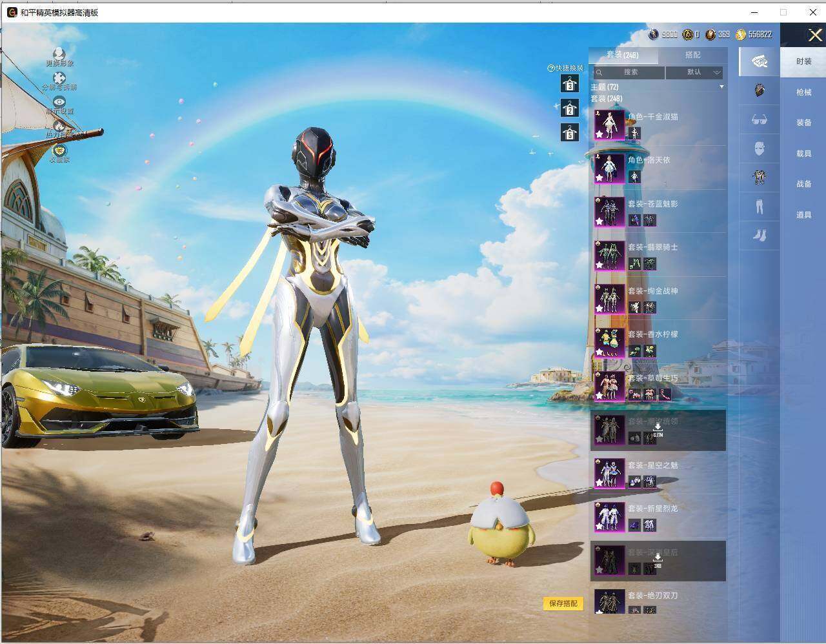The image size is (826, 644).
Task: Click the 和平精英模拟器高清版 window title
Action: tap(59, 12)
